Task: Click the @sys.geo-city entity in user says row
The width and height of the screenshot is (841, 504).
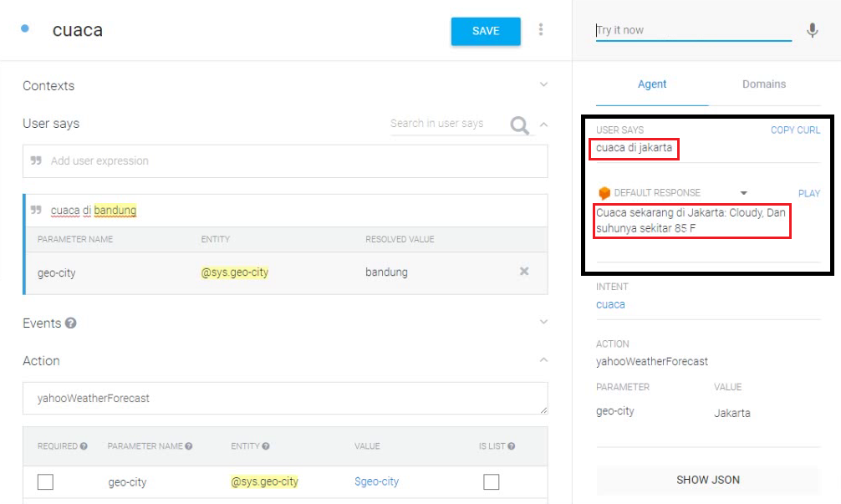Action: pos(234,272)
